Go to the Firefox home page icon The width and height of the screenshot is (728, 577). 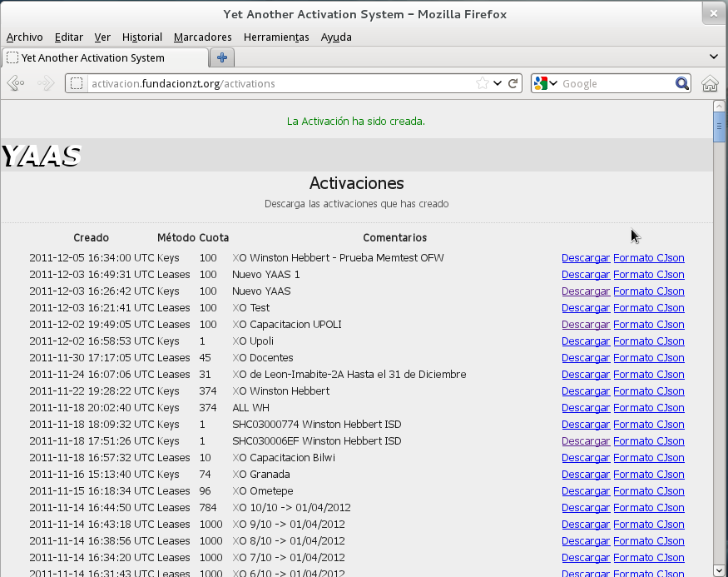tap(710, 83)
